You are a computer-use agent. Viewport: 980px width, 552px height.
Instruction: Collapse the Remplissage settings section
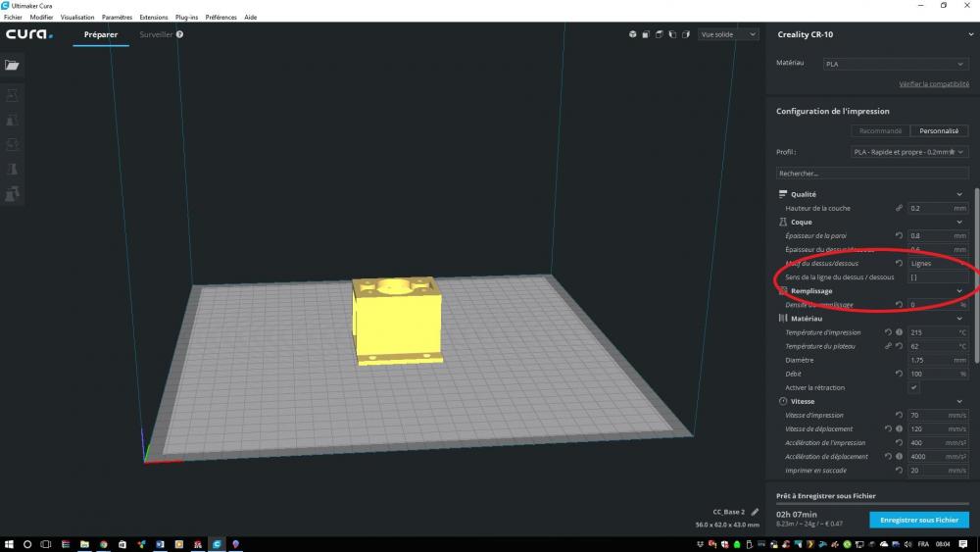tap(959, 290)
